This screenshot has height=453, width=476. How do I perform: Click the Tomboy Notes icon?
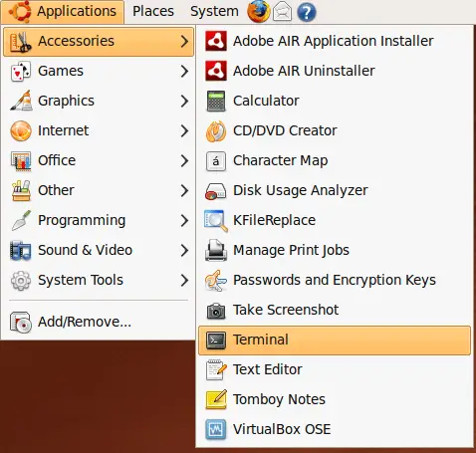tap(216, 399)
